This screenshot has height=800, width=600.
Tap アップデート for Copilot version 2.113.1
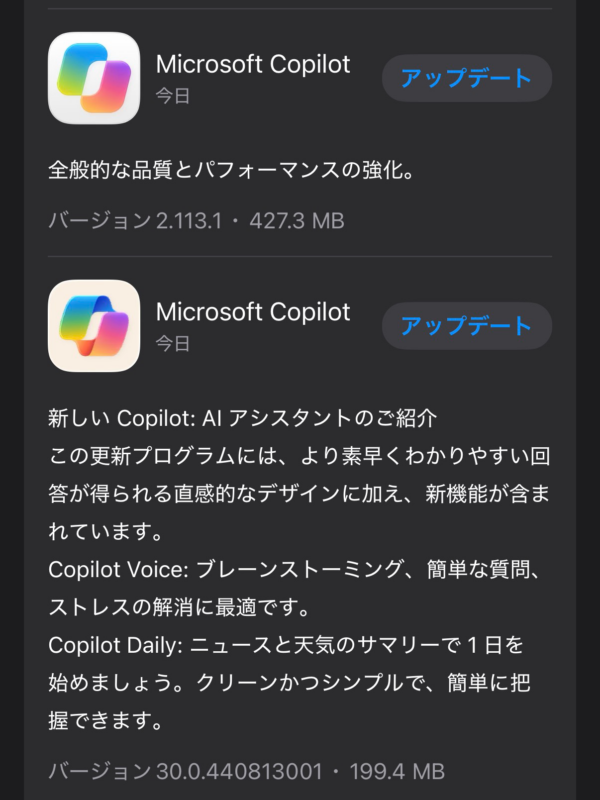click(x=467, y=78)
